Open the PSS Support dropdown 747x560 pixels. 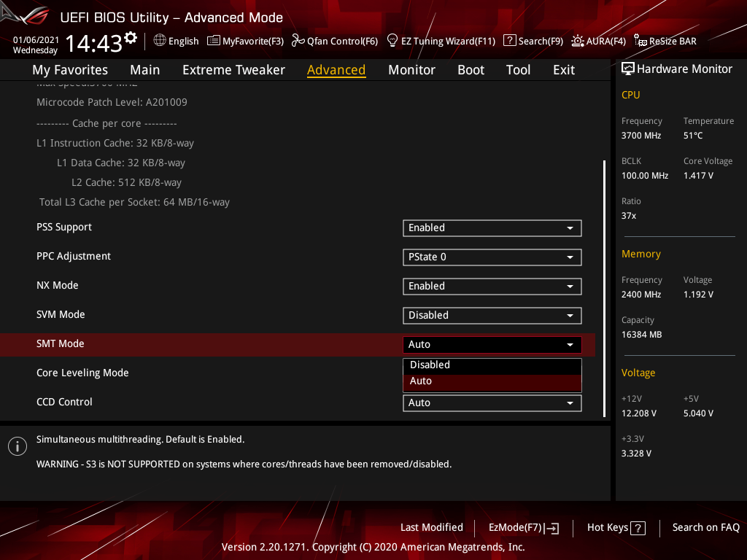pyautogui.click(x=492, y=227)
